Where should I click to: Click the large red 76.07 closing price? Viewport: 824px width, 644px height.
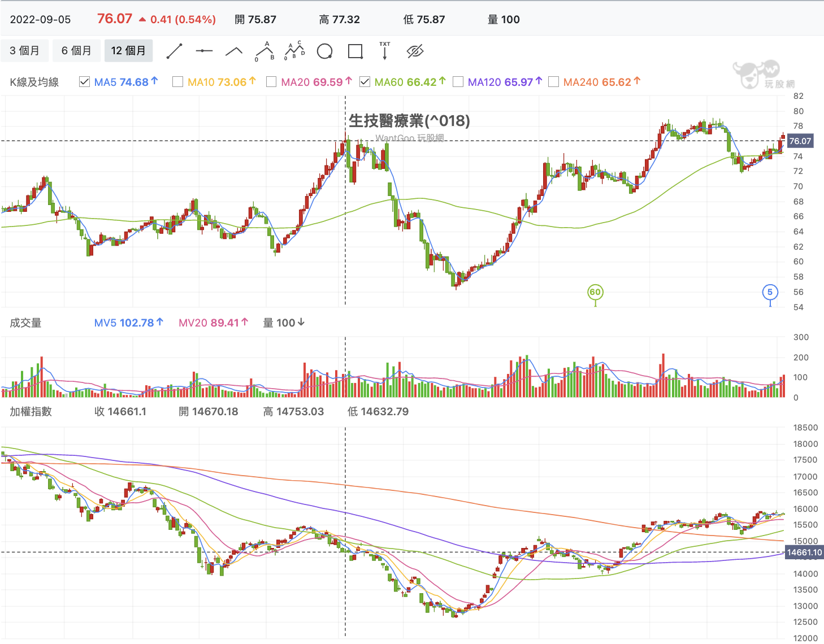click(x=115, y=19)
